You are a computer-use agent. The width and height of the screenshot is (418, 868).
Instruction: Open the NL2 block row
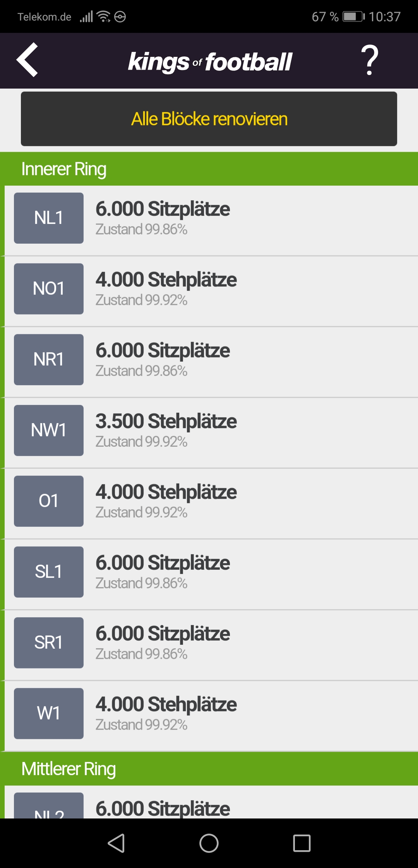pos(211,802)
